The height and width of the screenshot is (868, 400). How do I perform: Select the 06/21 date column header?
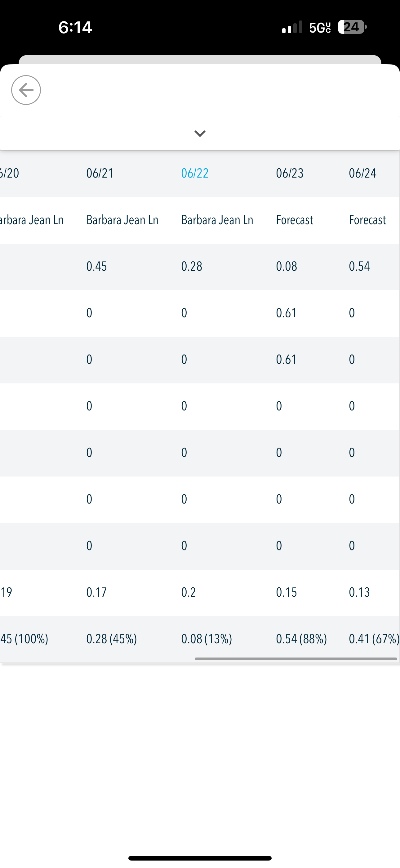point(100,173)
